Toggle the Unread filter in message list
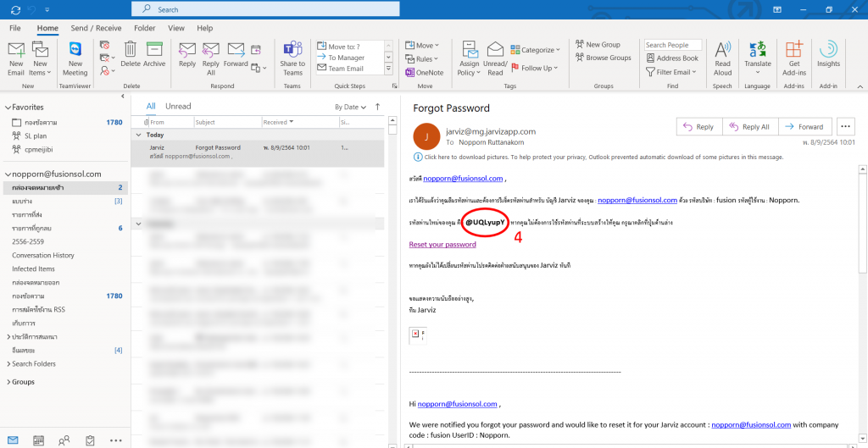The image size is (868, 448). 178,107
